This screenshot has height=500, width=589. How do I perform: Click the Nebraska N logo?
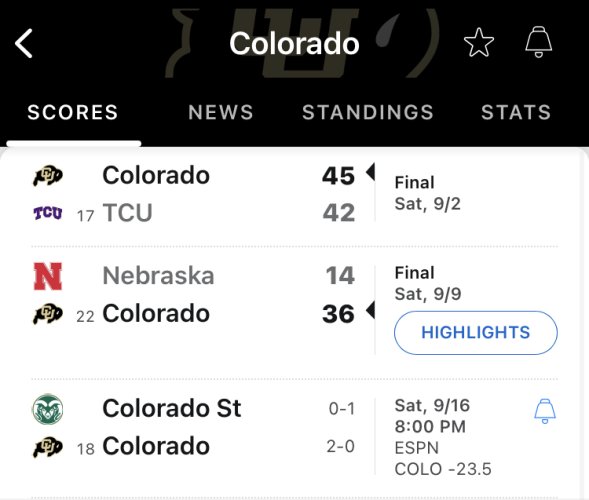(48, 276)
